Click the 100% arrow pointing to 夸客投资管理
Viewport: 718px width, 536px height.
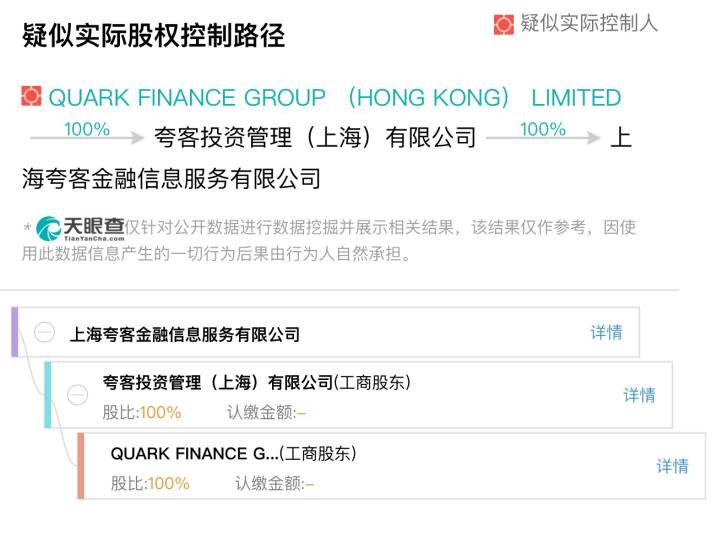(86, 136)
